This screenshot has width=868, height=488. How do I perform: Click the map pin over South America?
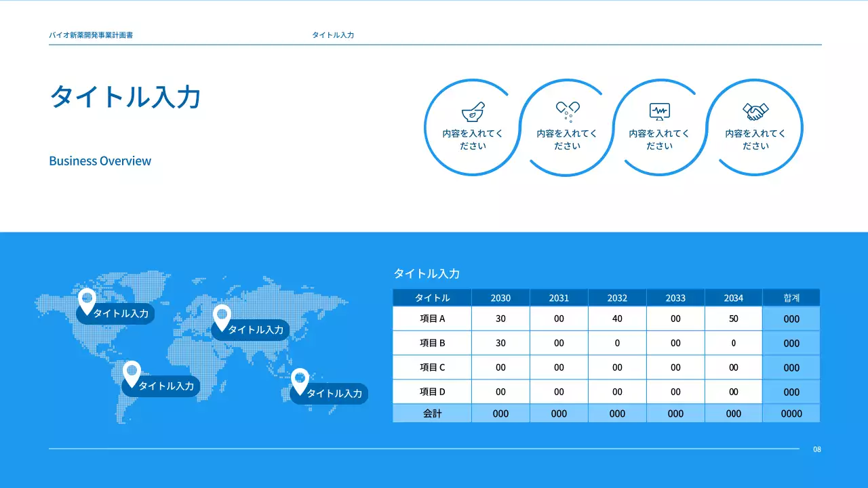[x=132, y=373]
